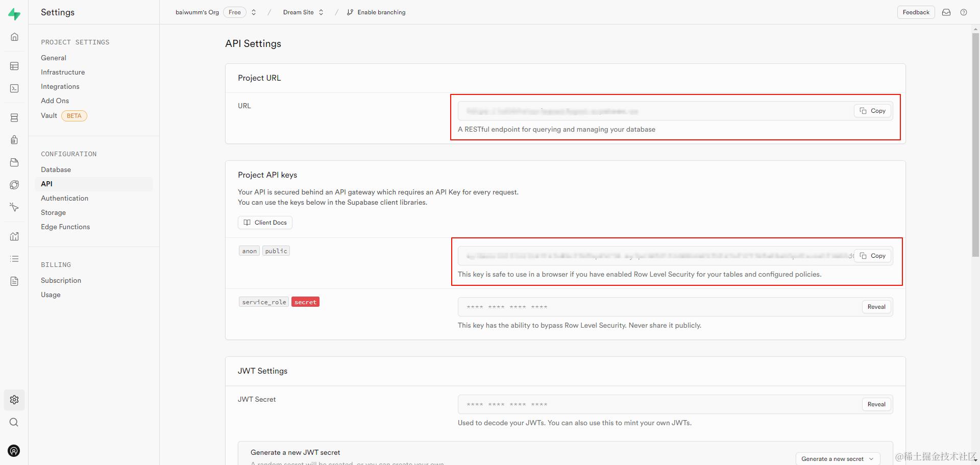
Task: Click the page vertical scrollbar
Action: [975, 145]
